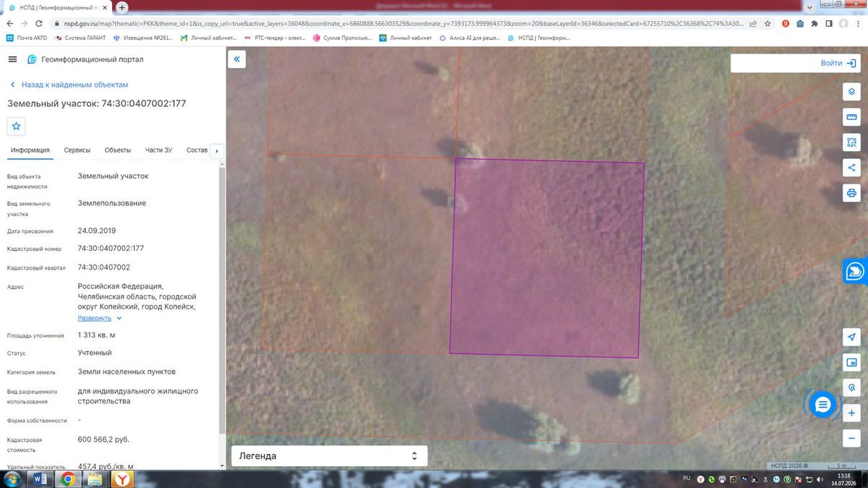Click the Геоинформационный портал logo link

coord(85,59)
